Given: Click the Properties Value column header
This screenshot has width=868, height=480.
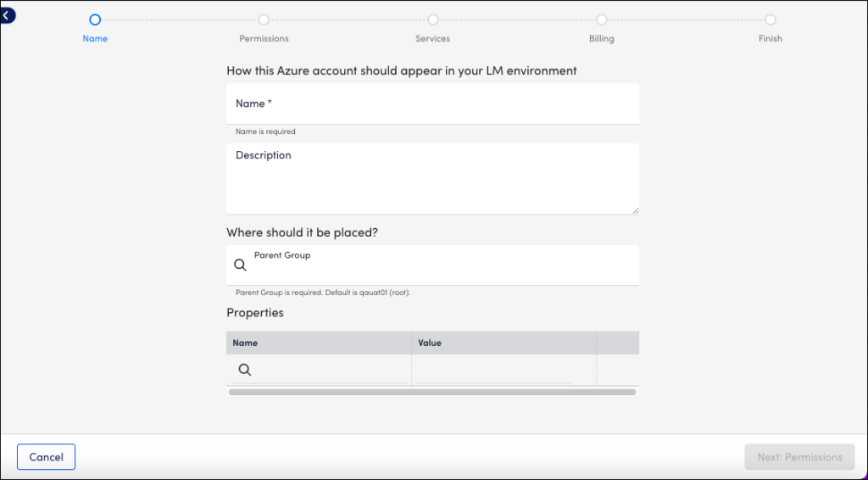Looking at the screenshot, I should pyautogui.click(x=504, y=343).
